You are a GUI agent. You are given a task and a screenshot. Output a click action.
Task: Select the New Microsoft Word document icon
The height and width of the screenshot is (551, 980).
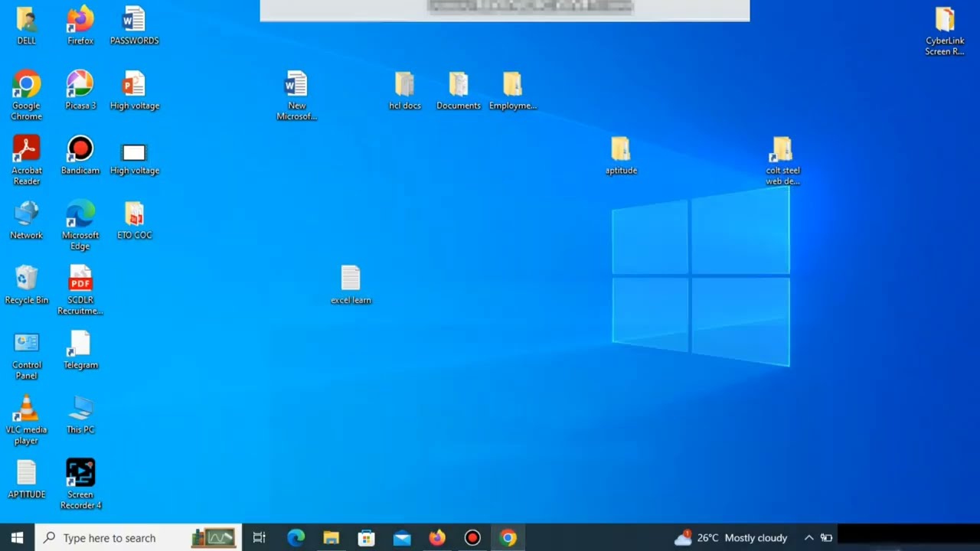(x=296, y=96)
